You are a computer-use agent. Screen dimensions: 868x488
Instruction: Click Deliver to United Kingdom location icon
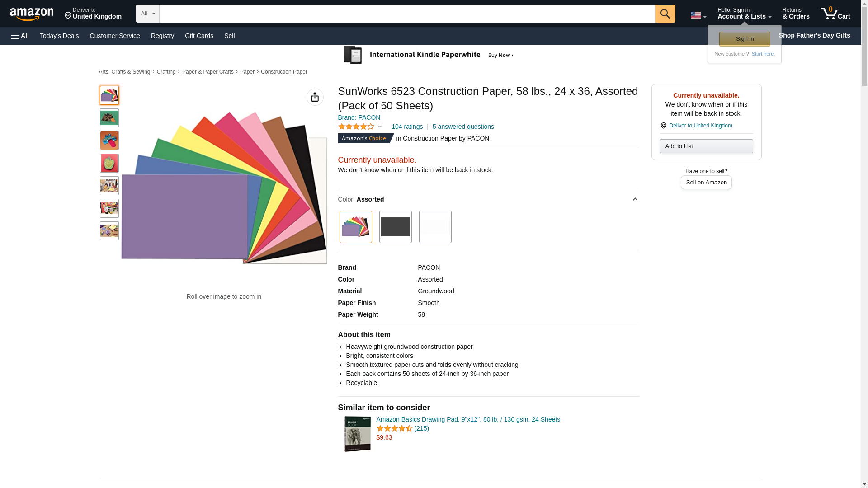[x=663, y=126]
